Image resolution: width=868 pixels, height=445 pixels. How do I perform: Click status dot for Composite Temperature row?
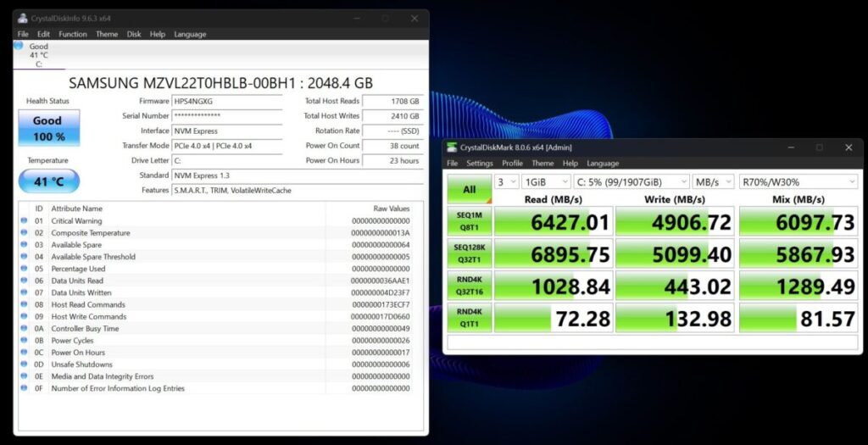point(24,232)
